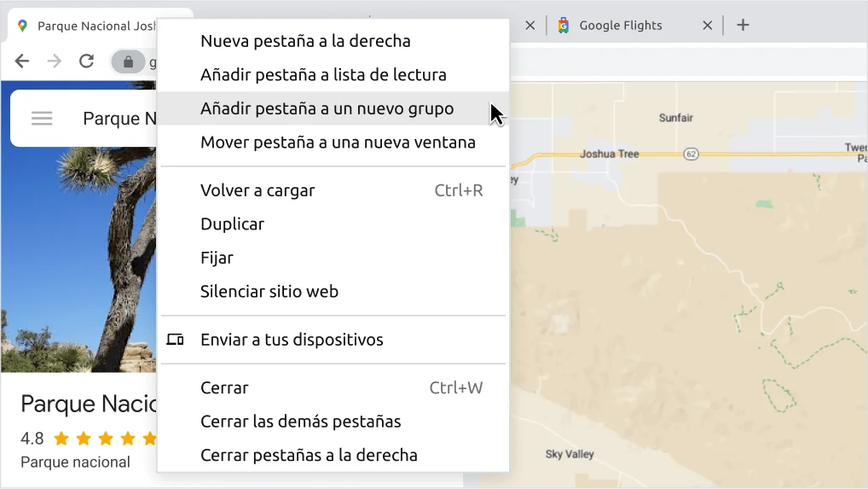Click the browser back arrow

pyautogui.click(x=22, y=61)
